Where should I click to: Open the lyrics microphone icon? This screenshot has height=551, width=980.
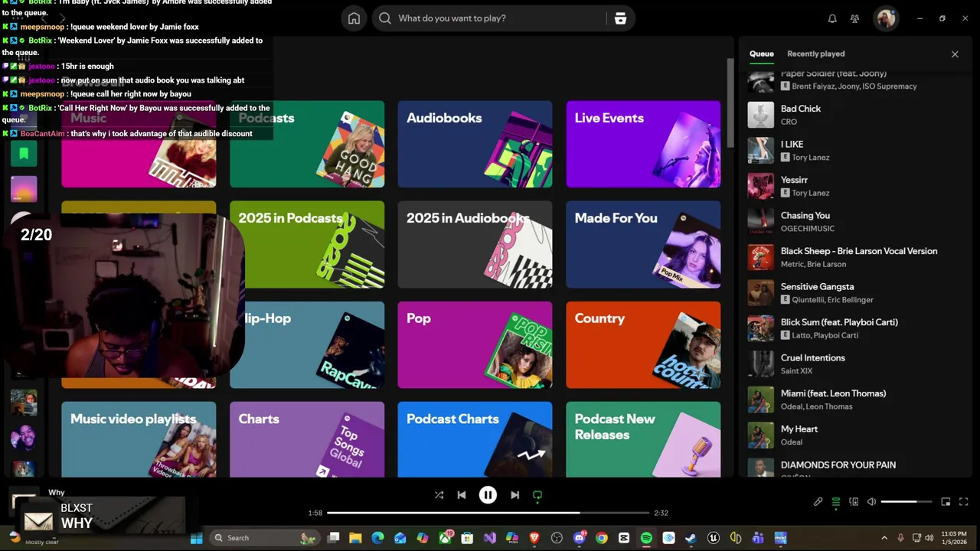coord(818,502)
